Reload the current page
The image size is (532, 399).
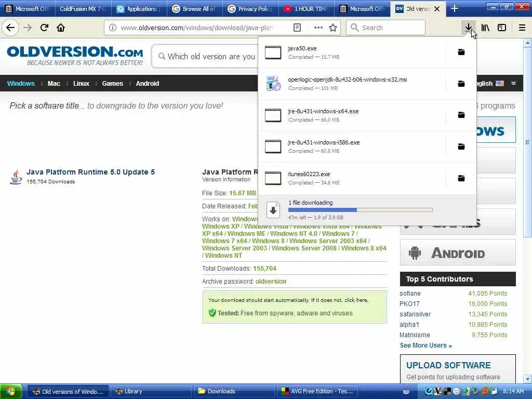point(44,28)
